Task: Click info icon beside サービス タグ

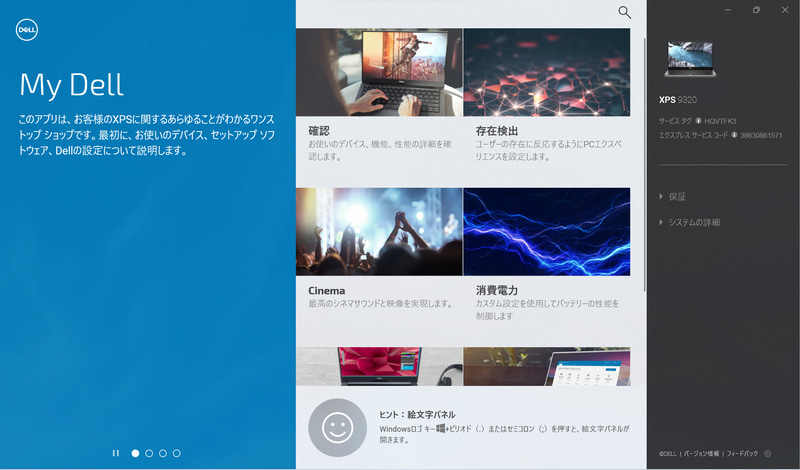Action: [698, 121]
